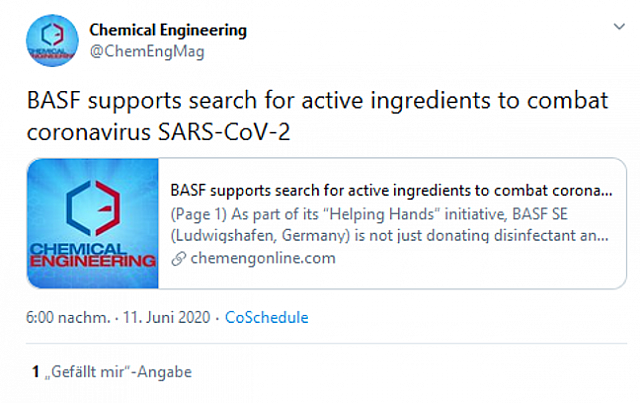Open the chemengonline.com domain link
The height and width of the screenshot is (403, 640).
pyautogui.click(x=263, y=258)
